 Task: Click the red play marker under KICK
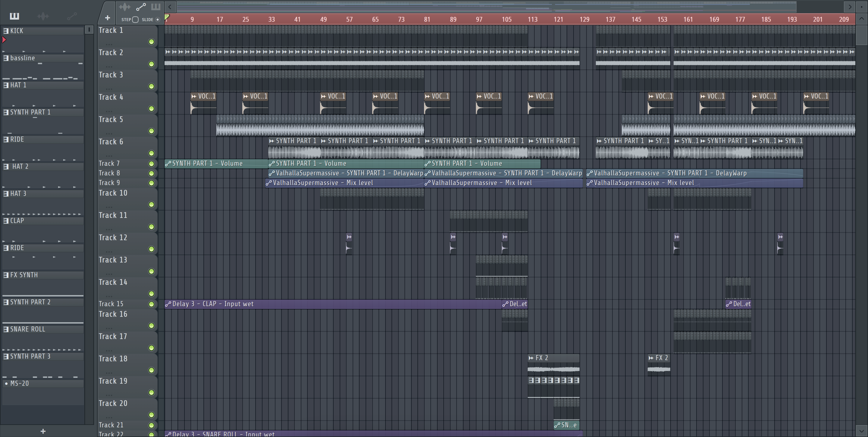(4, 40)
